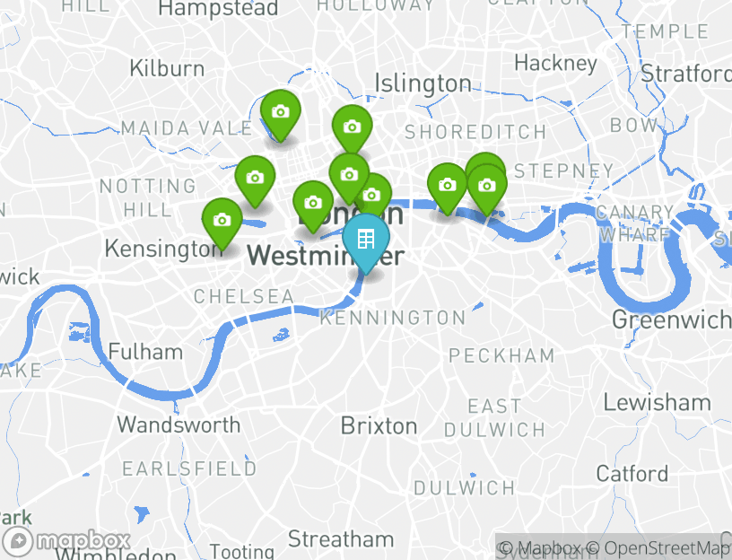This screenshot has height=560, width=732.
Task: Select the lone camera pin south of Shoreditch
Action: (448, 188)
